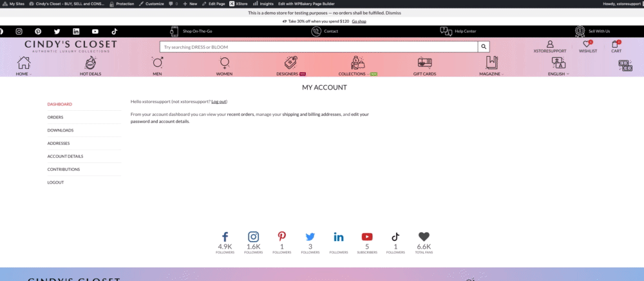The image size is (644, 281).
Task: Open Instagram icon in top black bar
Action: [x=19, y=31]
